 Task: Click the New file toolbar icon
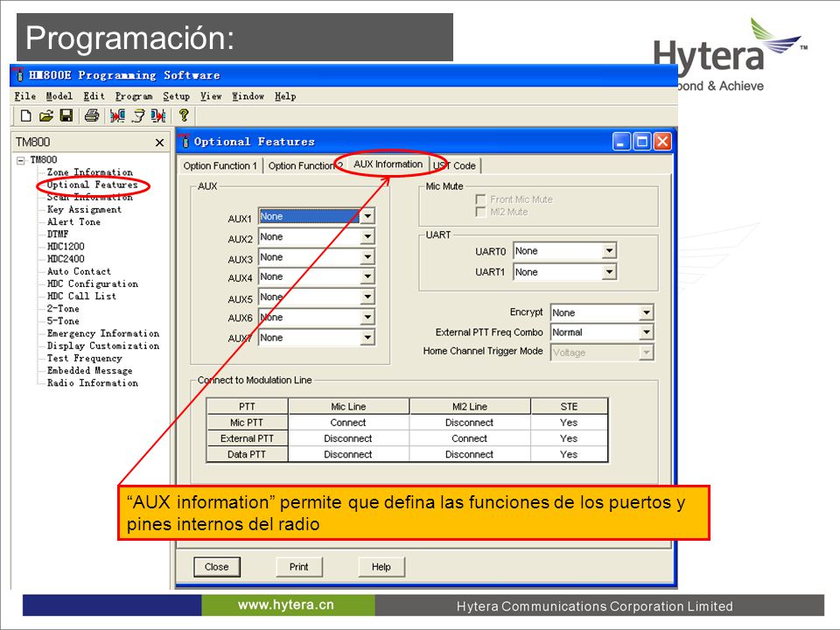pos(25,115)
